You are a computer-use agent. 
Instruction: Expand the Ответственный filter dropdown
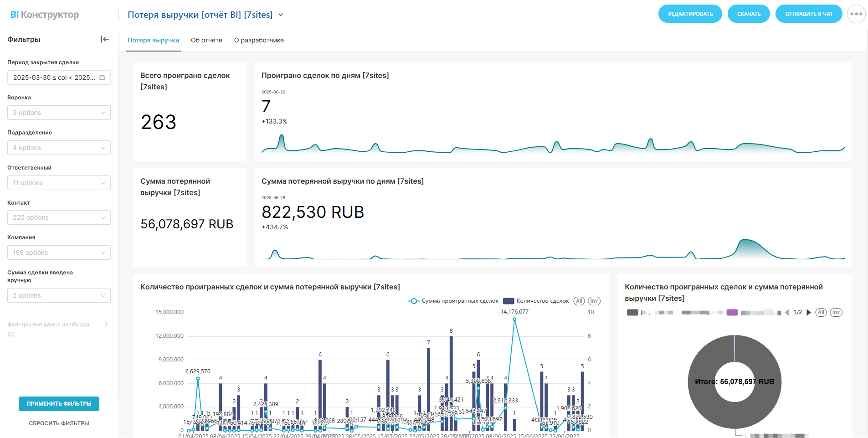tap(59, 183)
